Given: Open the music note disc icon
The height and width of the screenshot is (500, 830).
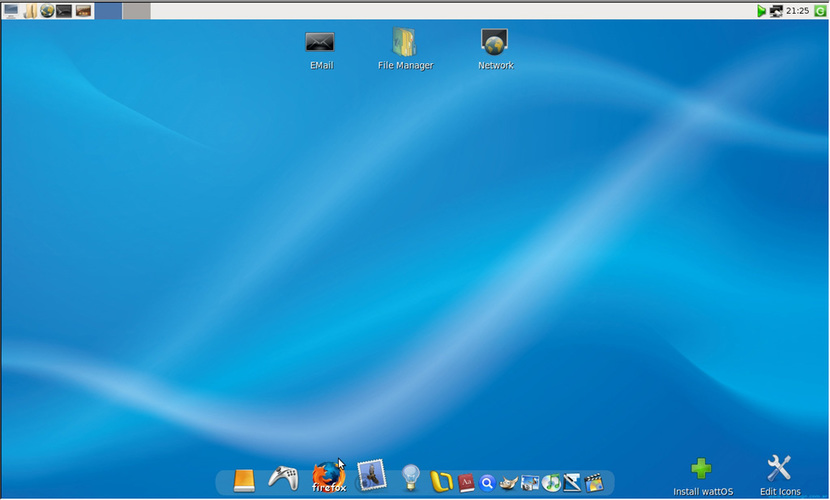Looking at the screenshot, I should click(x=551, y=483).
